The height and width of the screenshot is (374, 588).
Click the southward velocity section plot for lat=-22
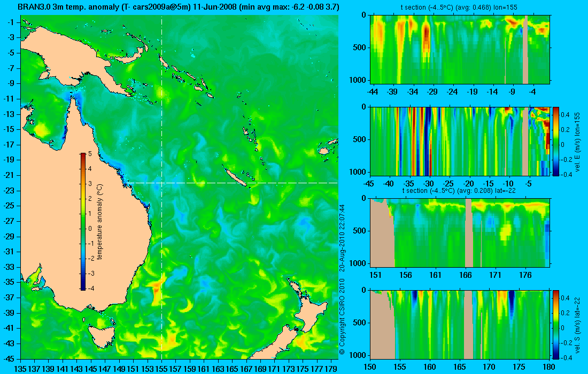[x=460, y=324]
